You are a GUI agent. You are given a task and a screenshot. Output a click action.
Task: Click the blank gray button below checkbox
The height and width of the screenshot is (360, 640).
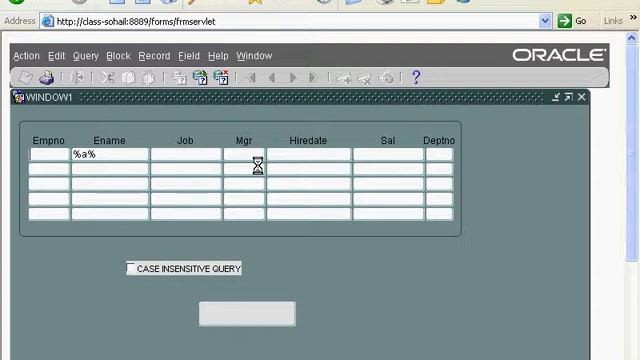click(247, 313)
